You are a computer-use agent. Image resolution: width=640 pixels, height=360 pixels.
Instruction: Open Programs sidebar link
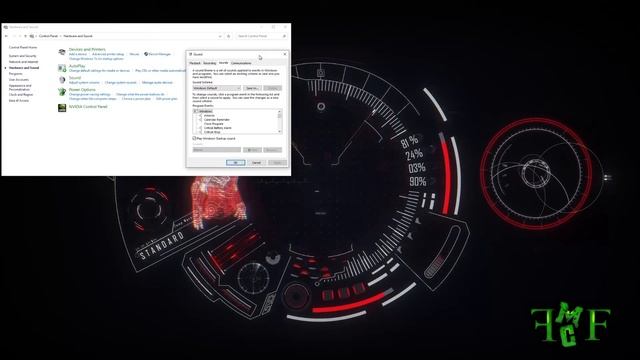pyautogui.click(x=16, y=74)
